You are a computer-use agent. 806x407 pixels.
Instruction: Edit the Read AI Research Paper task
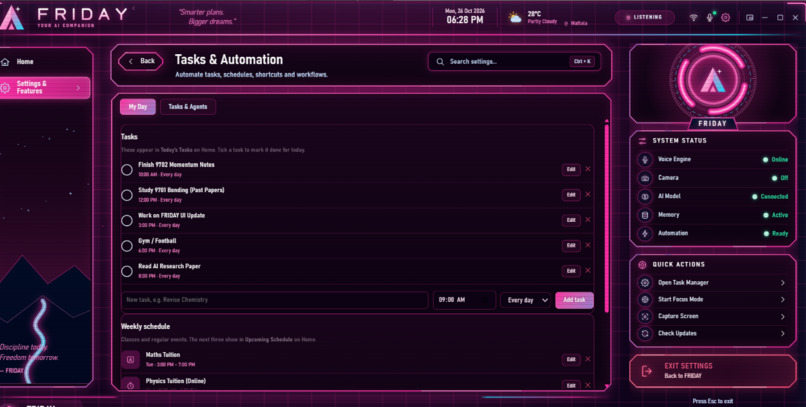pyautogui.click(x=571, y=270)
